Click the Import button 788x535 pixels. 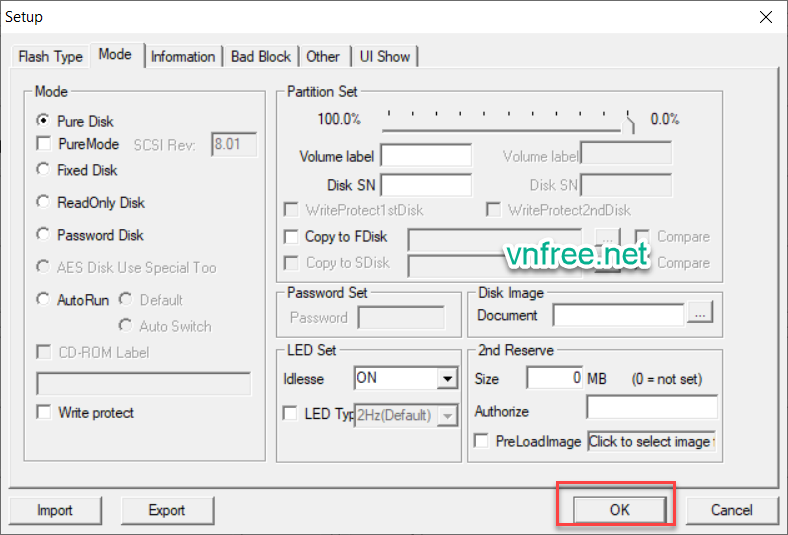(x=55, y=510)
